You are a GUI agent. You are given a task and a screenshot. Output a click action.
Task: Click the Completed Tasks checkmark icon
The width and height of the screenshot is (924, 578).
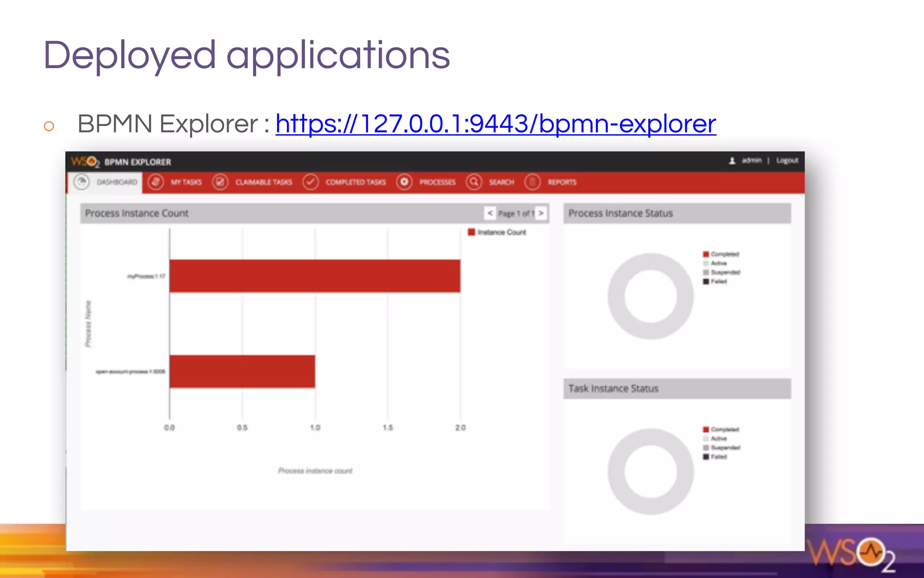310,182
